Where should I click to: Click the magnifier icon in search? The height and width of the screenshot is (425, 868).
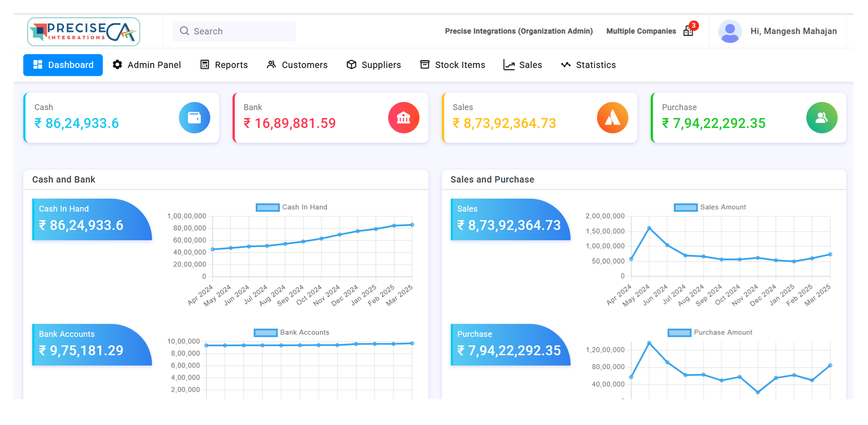(184, 31)
